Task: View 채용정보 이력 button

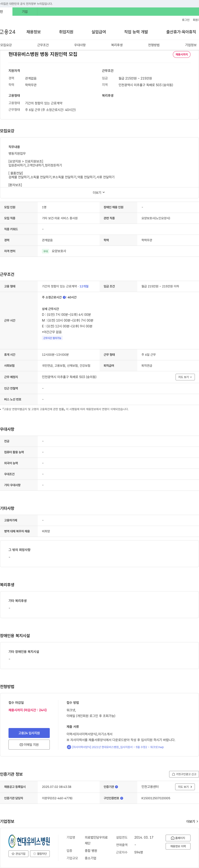Action: 178,846
